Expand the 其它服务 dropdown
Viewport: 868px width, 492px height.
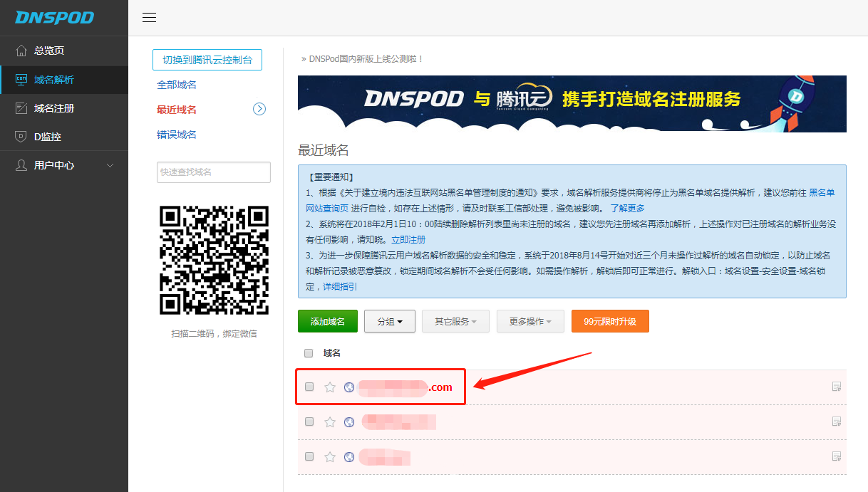pyautogui.click(x=455, y=321)
